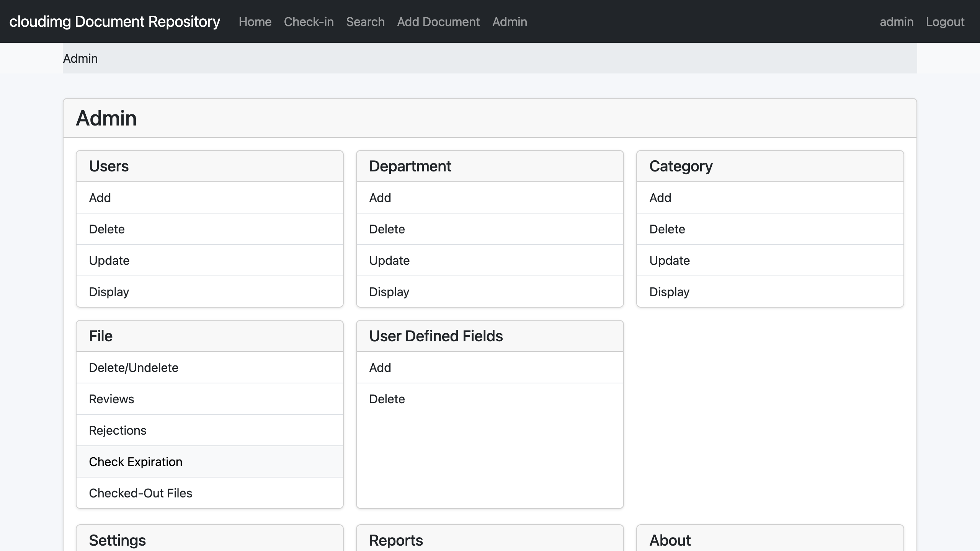Viewport: 980px width, 551px height.
Task: Run Check Expiration under File
Action: [x=210, y=462]
